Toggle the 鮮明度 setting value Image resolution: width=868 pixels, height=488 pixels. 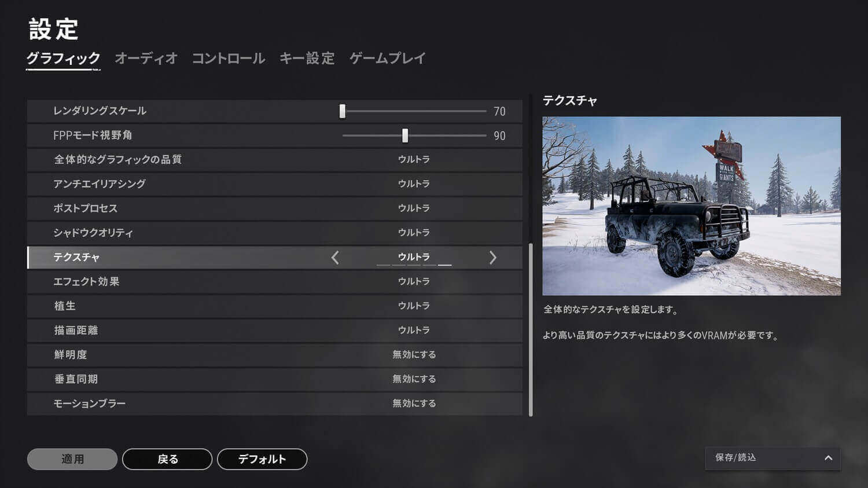pos(414,355)
